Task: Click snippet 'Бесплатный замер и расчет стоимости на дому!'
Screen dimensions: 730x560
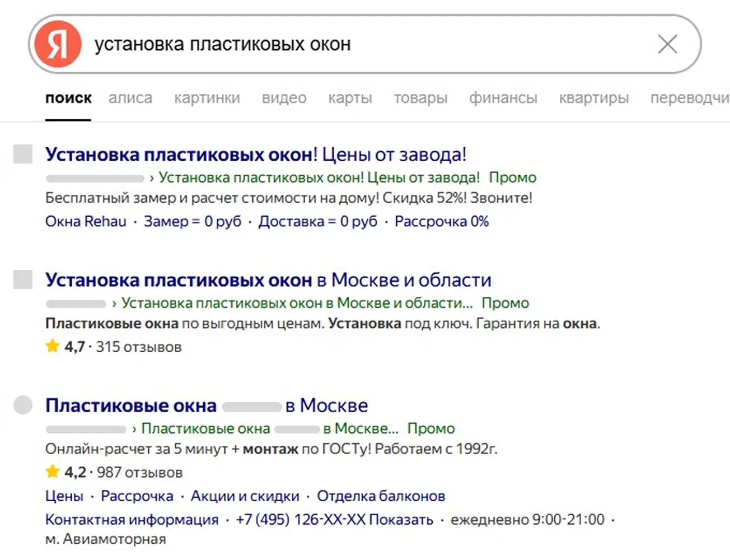Action: [x=212, y=198]
